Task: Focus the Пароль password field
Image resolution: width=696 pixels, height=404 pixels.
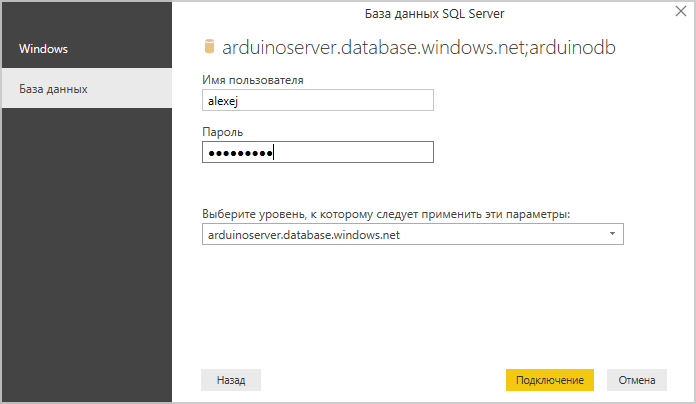Action: tap(318, 152)
